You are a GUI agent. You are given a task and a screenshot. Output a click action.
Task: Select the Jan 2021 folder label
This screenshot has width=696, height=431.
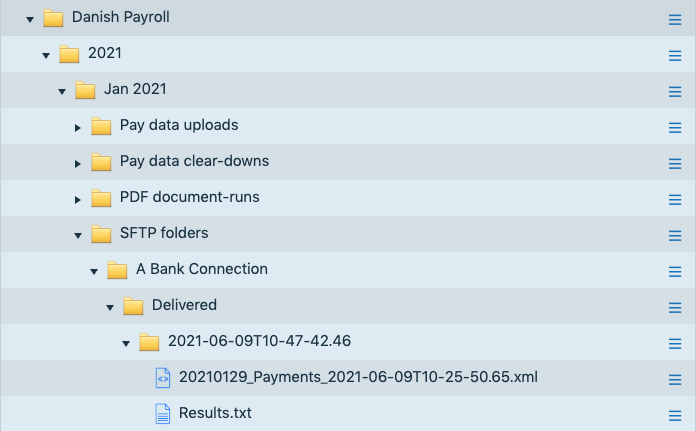(x=135, y=89)
